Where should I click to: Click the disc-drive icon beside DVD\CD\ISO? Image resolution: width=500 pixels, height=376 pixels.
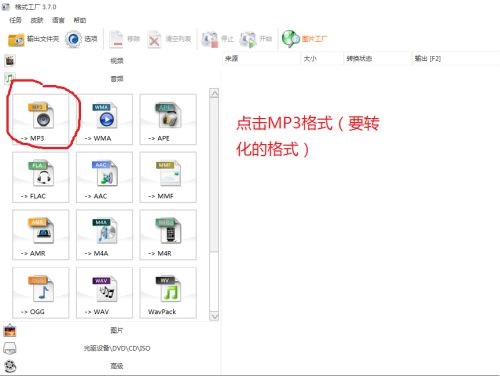click(10, 348)
